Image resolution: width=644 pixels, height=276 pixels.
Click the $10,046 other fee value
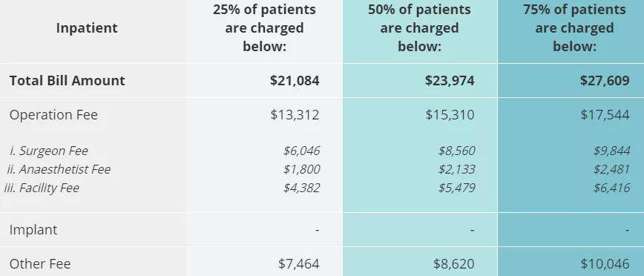click(605, 263)
